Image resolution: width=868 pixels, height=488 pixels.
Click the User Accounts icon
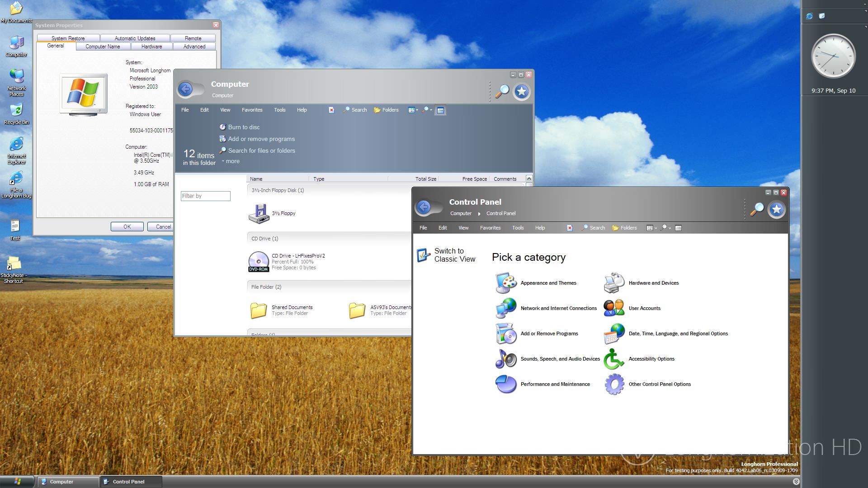[614, 308]
